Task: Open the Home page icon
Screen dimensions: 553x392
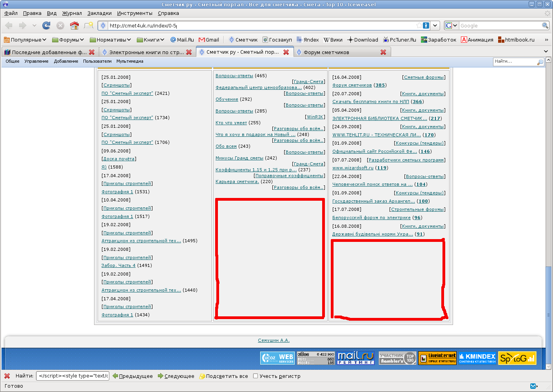Action: (x=74, y=25)
